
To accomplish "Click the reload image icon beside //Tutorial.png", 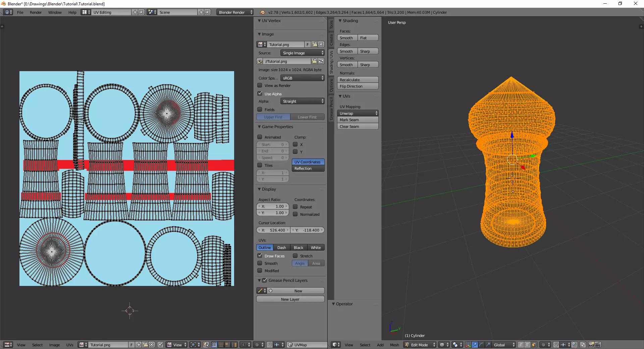I will pyautogui.click(x=321, y=61).
